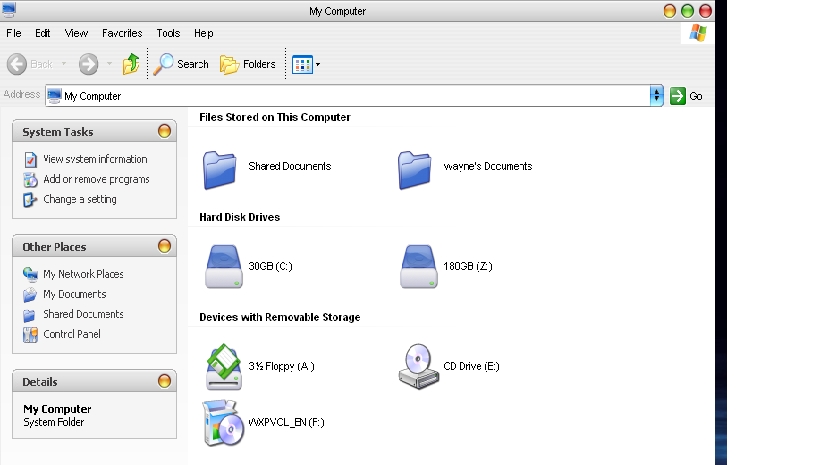Click the Add or remove programs link
The height and width of the screenshot is (465, 813).
96,179
